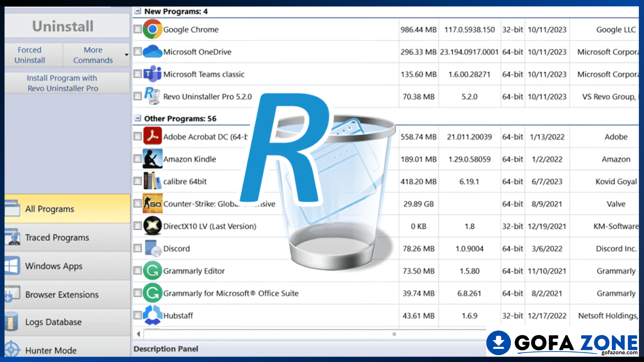The width and height of the screenshot is (644, 362).
Task: Click the Google Chrome program icon
Action: tap(152, 29)
